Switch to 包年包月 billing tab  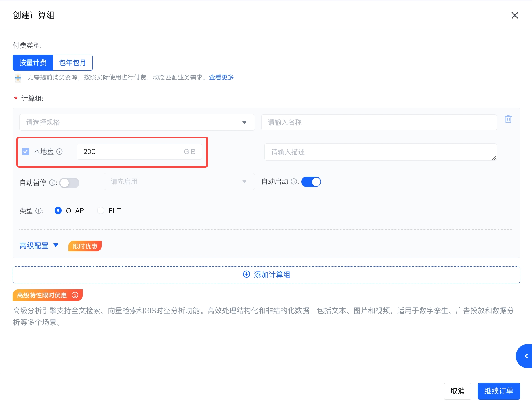pos(73,63)
